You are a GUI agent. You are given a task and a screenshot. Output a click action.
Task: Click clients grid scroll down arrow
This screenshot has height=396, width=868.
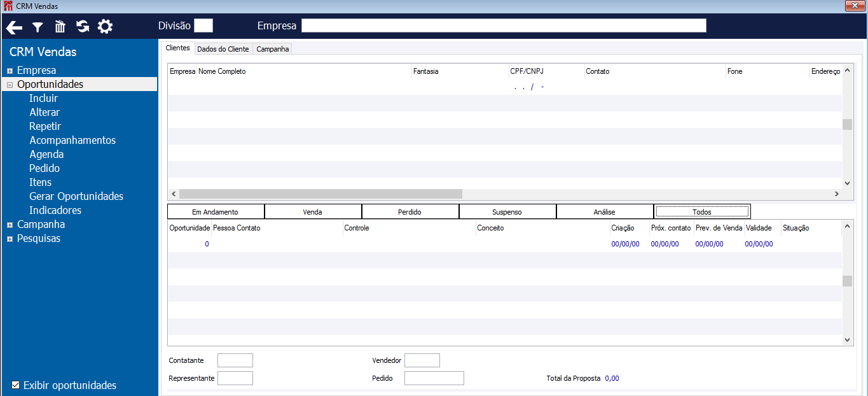click(847, 183)
